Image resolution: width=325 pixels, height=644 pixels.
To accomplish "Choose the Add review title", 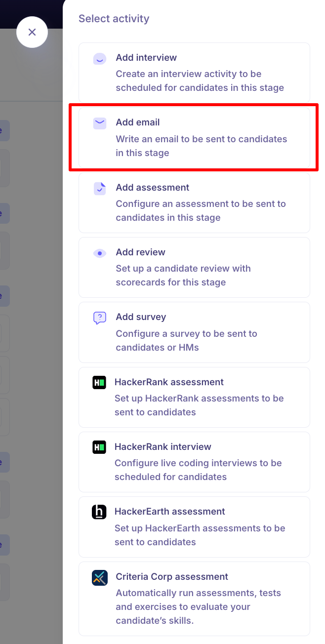I will coord(141,252).
